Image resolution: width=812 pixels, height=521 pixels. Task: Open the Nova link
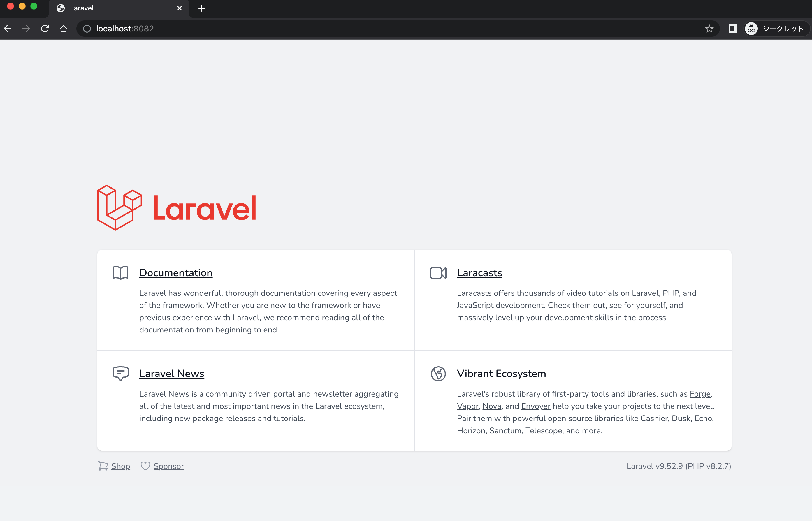[x=492, y=406]
